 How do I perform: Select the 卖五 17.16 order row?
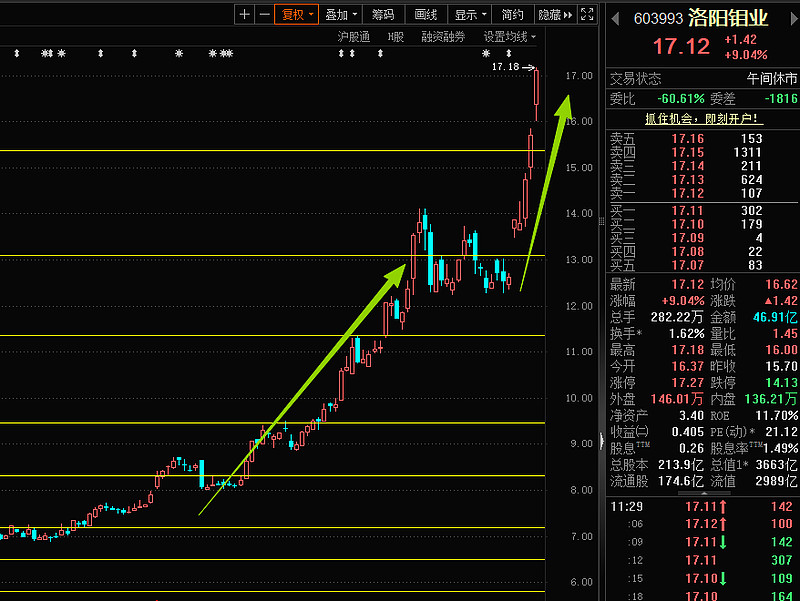point(703,139)
